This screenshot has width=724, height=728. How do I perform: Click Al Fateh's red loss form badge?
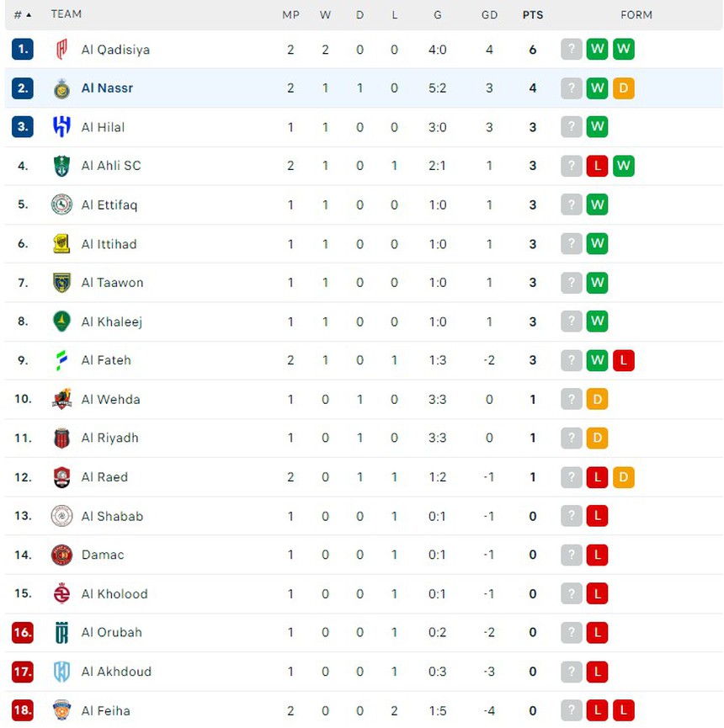623,360
